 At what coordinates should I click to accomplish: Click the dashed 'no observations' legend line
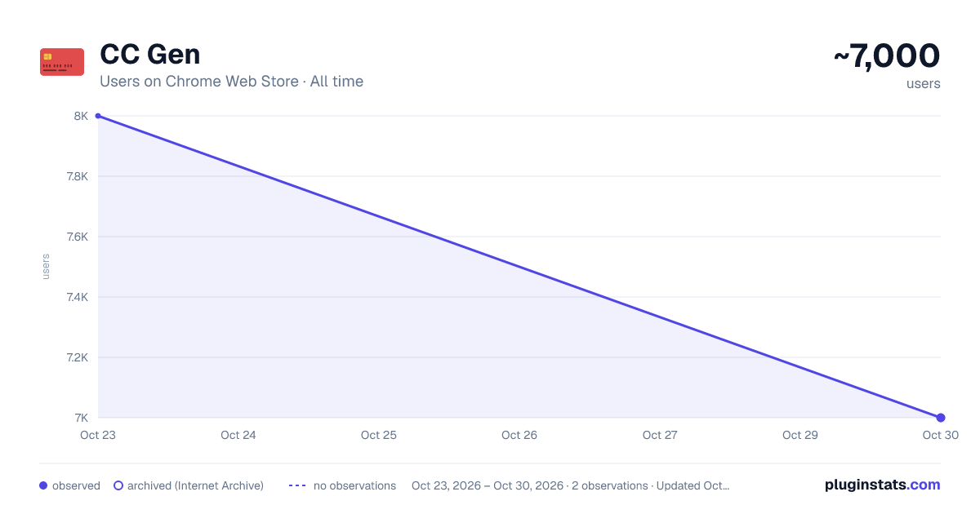coord(297,485)
